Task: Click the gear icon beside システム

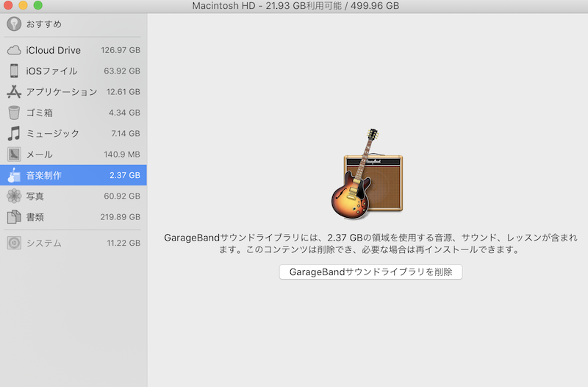Action: [x=13, y=243]
